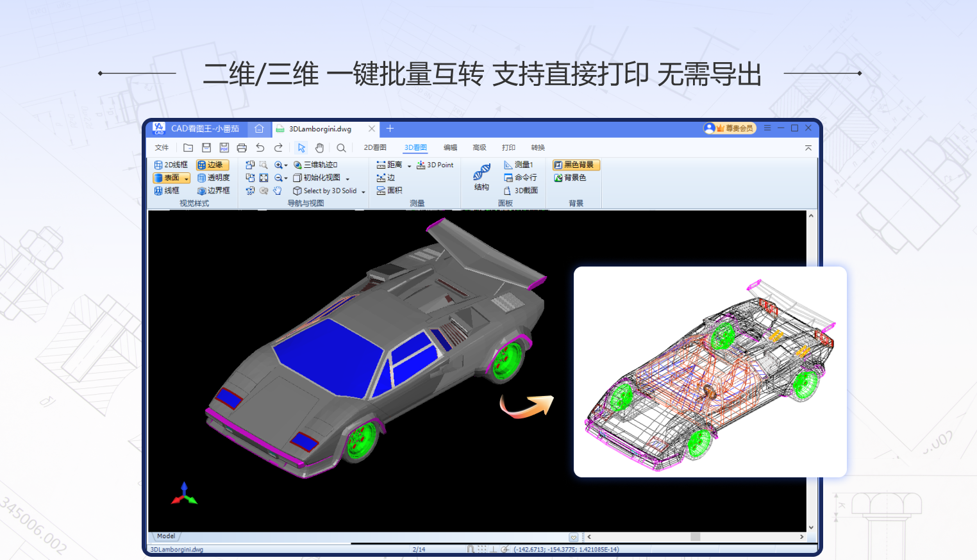Open the 背景色 background color picker
977x560 pixels.
tap(570, 178)
